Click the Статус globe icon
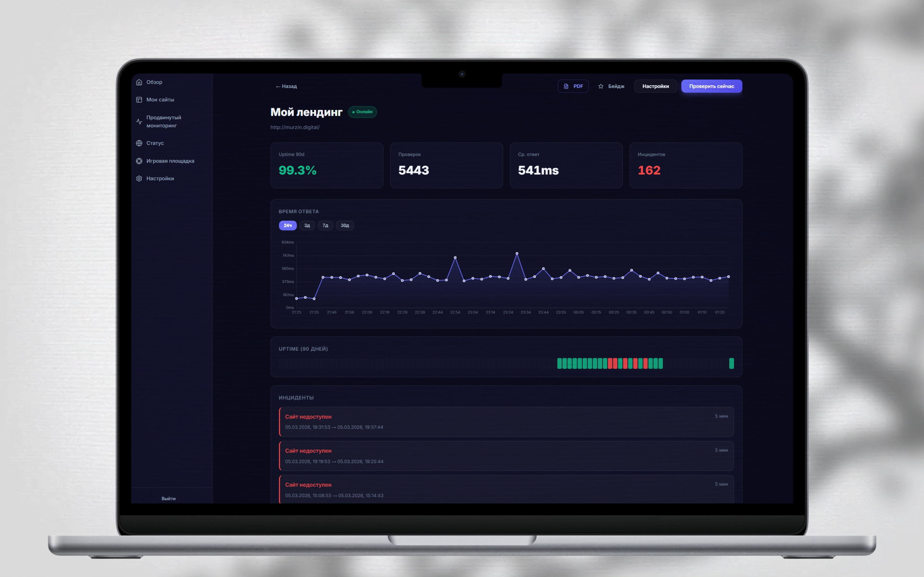This screenshot has height=577, width=924. [x=139, y=143]
